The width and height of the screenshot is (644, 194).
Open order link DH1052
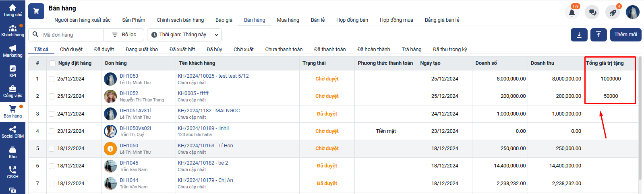pyautogui.click(x=129, y=93)
